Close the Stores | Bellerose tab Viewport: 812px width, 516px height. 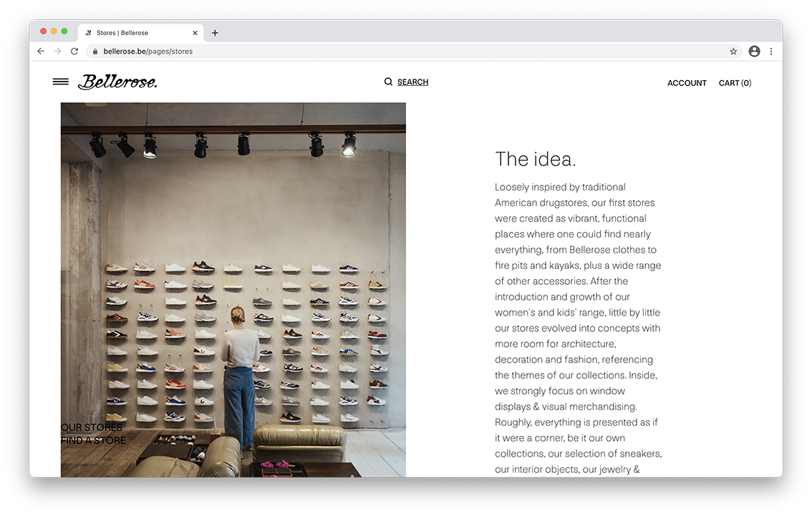coord(195,33)
